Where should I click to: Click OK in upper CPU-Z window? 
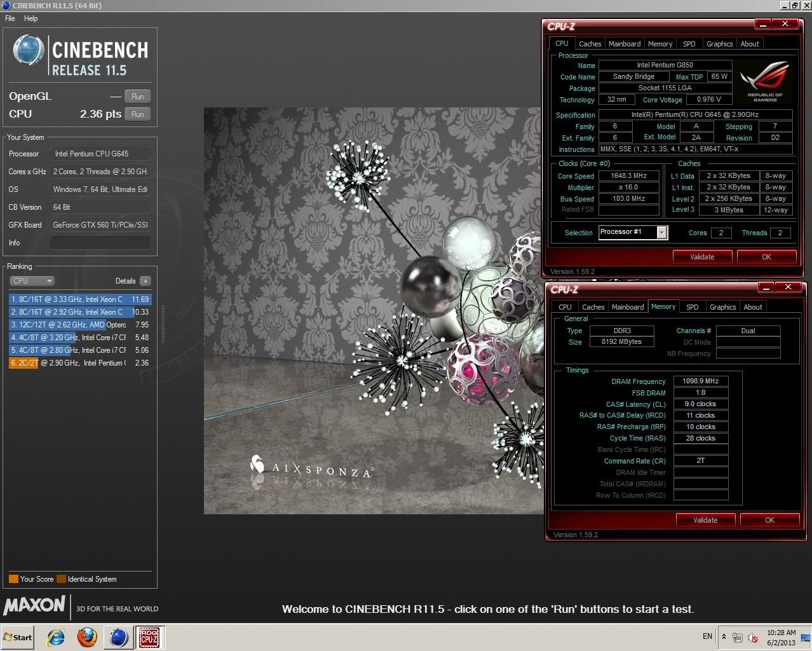coord(766,257)
